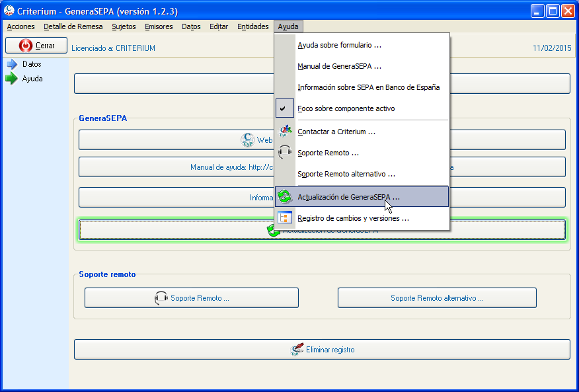
Task: Select Soporte Remoto alternativo menu entry
Action: tap(362, 174)
